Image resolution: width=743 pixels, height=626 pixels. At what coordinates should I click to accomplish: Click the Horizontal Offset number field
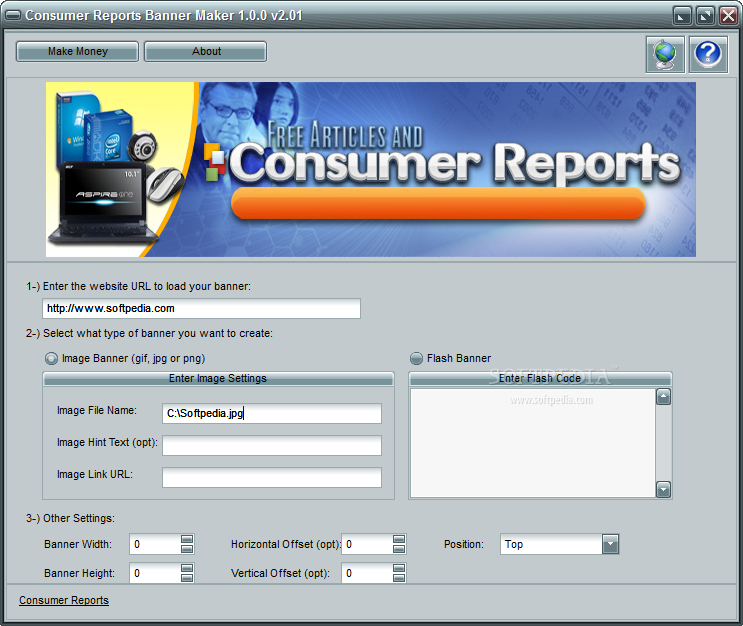(x=367, y=544)
